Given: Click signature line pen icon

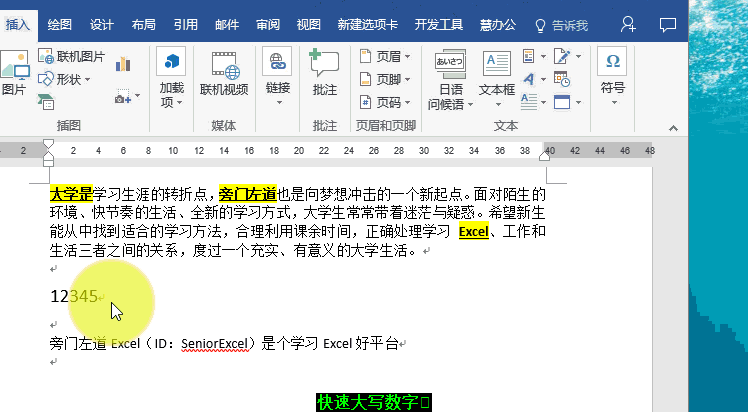Looking at the screenshot, I should (x=562, y=56).
